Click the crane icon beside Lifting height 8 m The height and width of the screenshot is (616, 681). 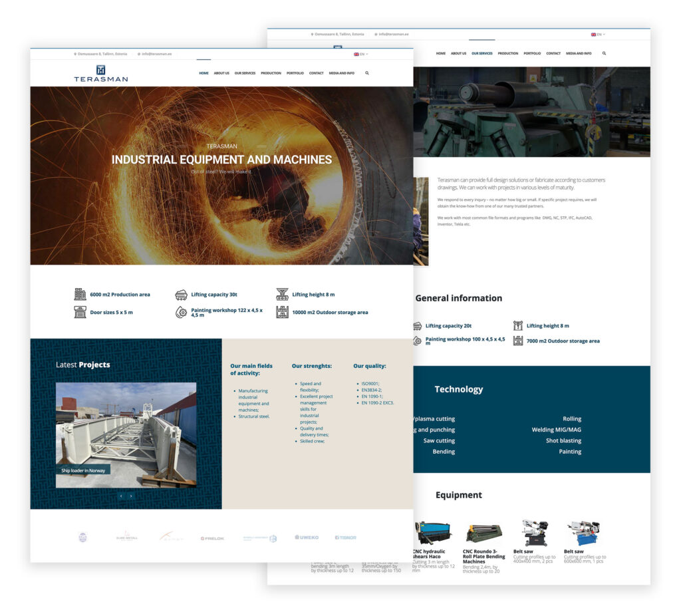click(281, 295)
